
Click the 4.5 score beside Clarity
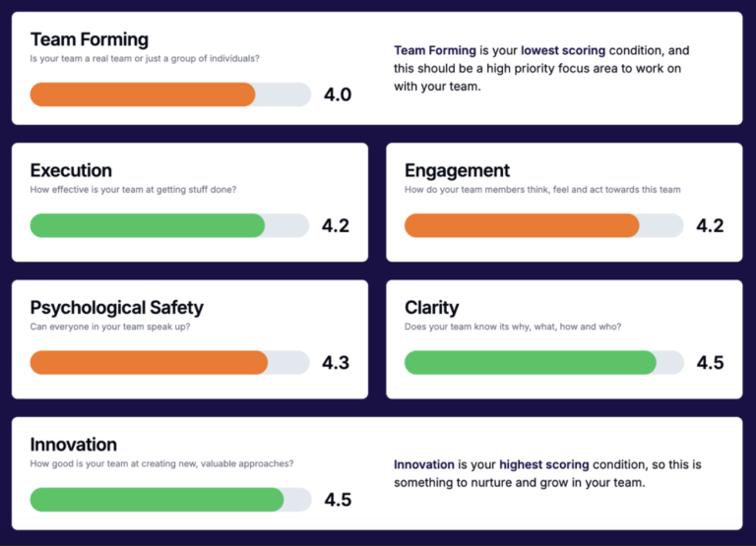tap(710, 363)
